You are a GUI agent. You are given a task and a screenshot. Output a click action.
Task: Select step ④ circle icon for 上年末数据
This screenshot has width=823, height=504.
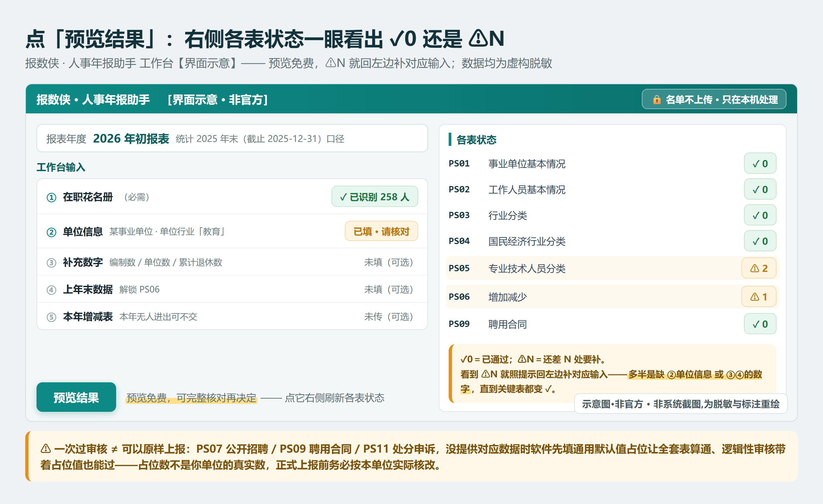[51, 290]
